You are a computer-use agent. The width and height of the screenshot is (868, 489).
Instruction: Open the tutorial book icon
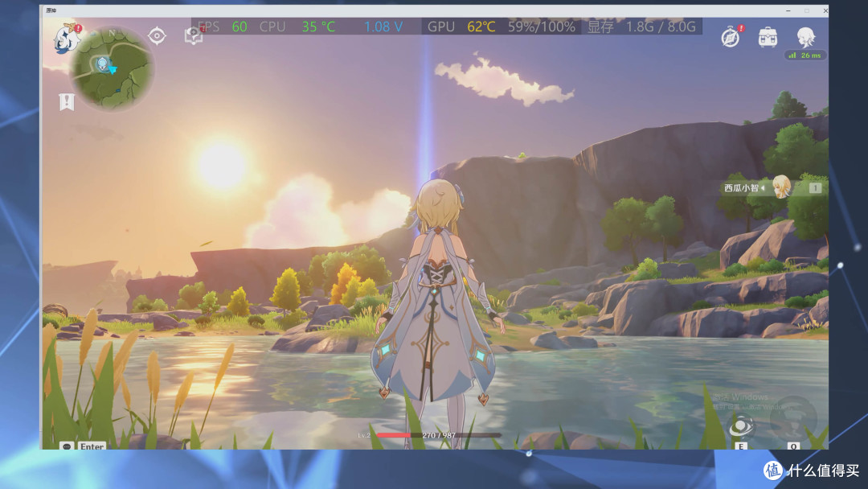(193, 35)
